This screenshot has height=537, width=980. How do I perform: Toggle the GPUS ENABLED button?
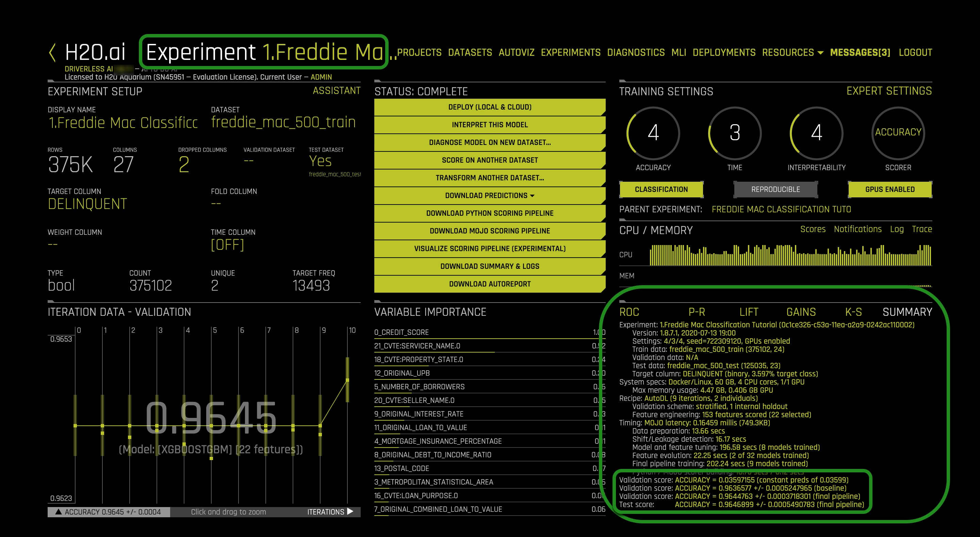[x=890, y=189]
